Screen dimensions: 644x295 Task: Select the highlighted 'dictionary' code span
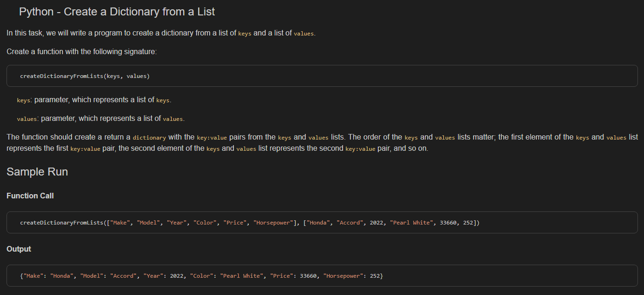click(149, 137)
